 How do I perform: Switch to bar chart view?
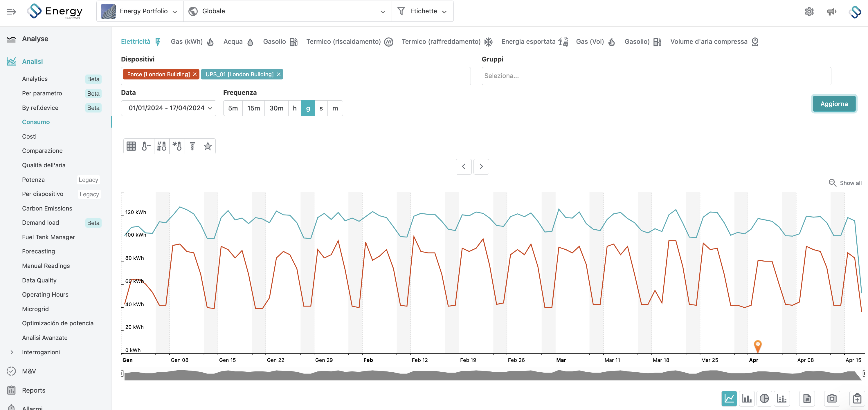747,399
